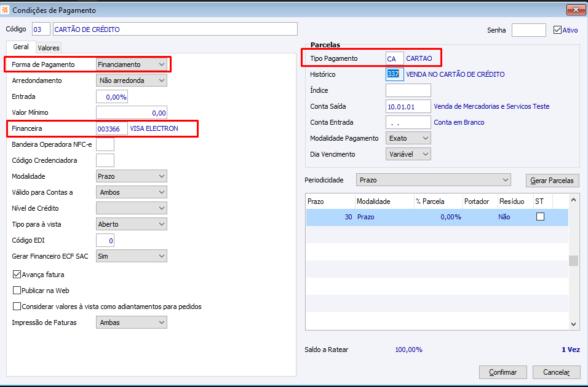This screenshot has width=588, height=387.
Task: Open Impressão de Faturas dropdown
Action: pos(131,322)
